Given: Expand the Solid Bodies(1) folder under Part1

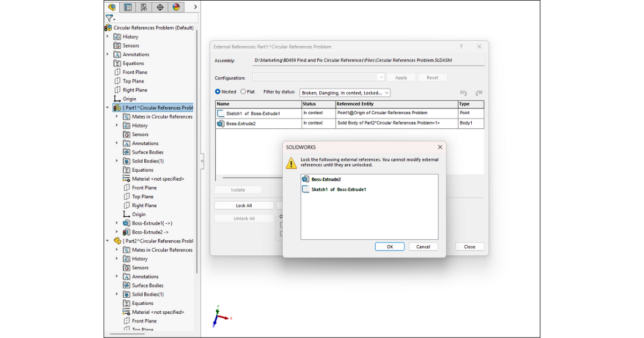Looking at the screenshot, I should [117, 161].
